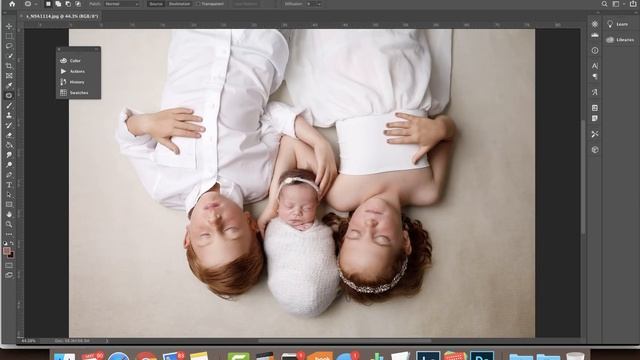Open the Info panel icon
The image size is (640, 360).
pos(595,51)
